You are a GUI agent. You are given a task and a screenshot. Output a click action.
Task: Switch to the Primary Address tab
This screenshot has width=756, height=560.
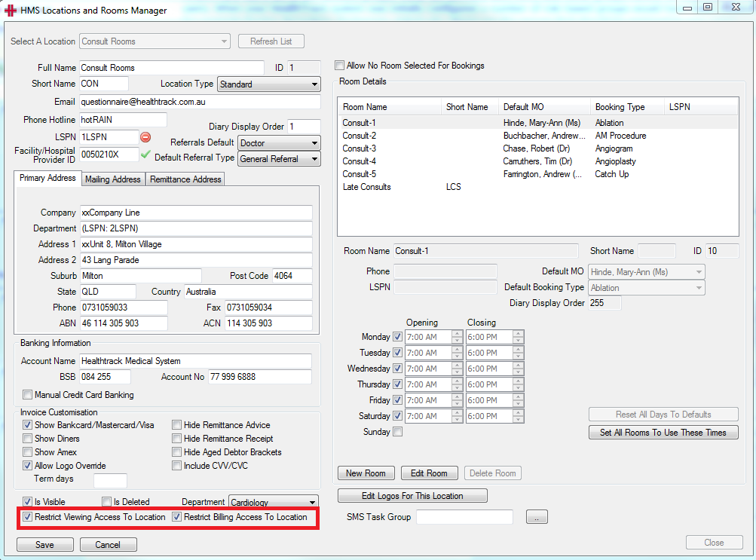tap(47, 178)
